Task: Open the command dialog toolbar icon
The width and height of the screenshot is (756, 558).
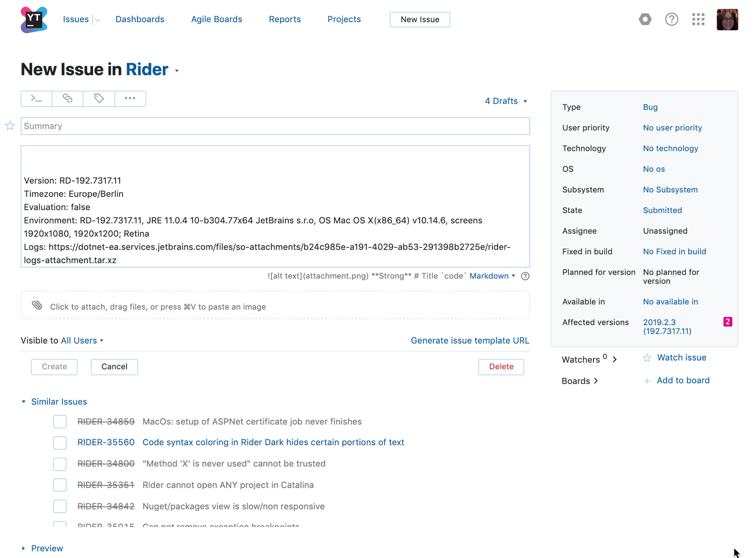Action: coord(36,99)
